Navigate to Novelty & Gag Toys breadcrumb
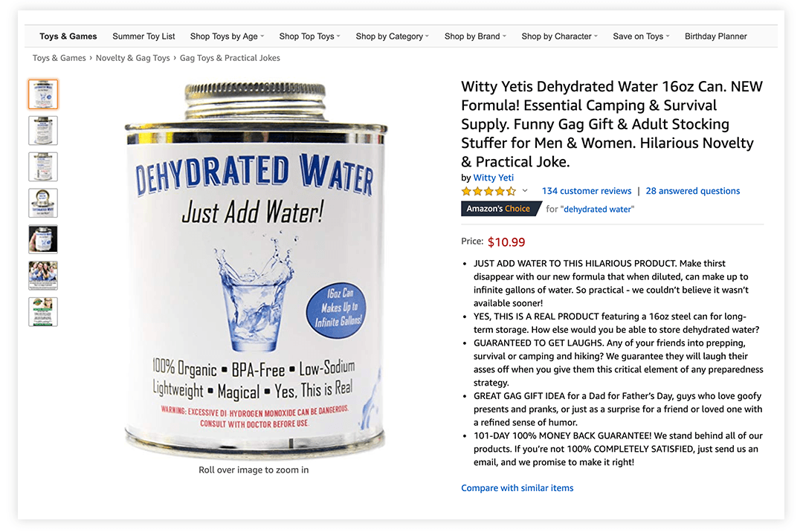Image resolution: width=803 pixels, height=532 pixels. pos(132,58)
